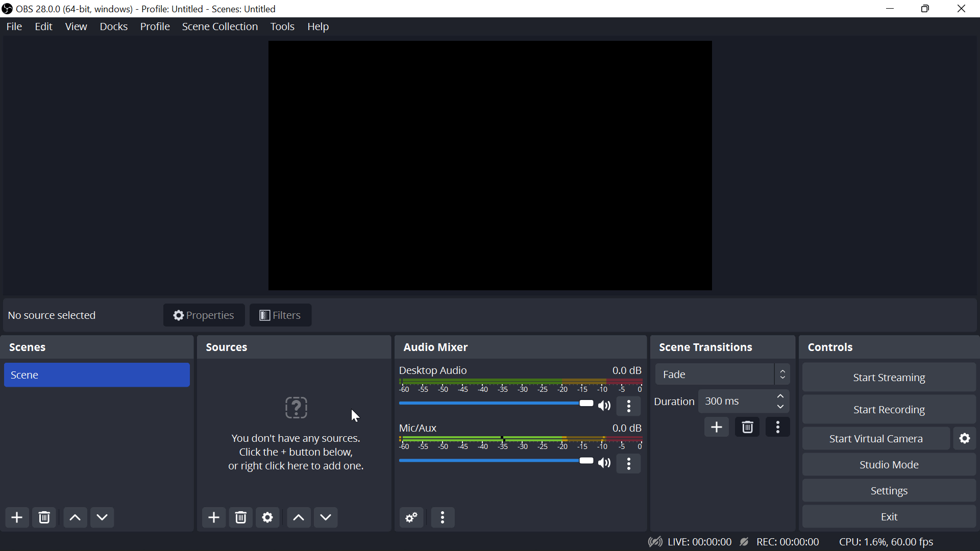The width and height of the screenshot is (980, 551).
Task: Add new scene to Scenes panel
Action: click(17, 517)
